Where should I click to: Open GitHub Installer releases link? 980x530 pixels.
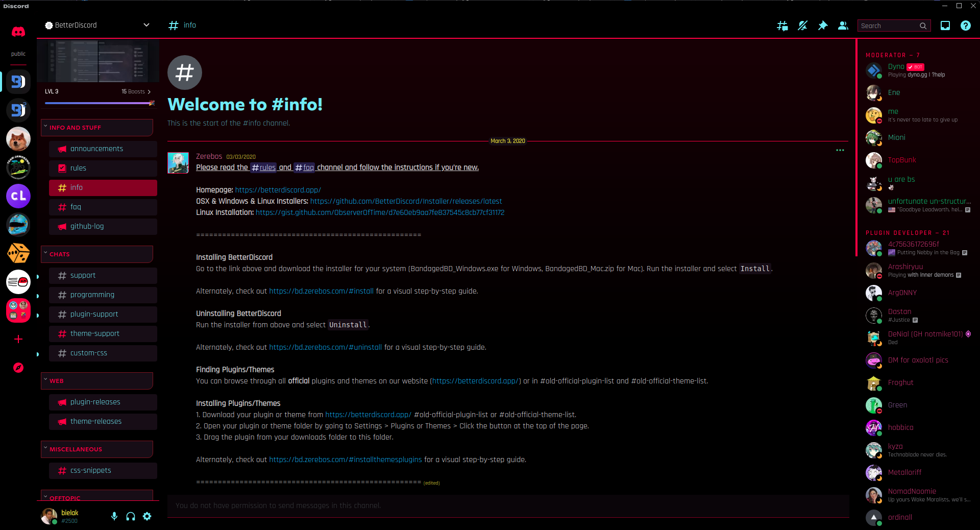(x=406, y=201)
